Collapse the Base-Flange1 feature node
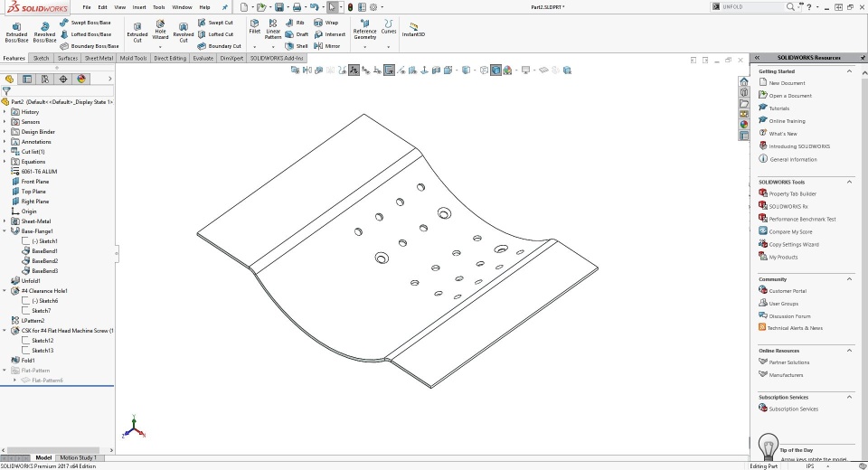This screenshot has height=470, width=868. 5,231
